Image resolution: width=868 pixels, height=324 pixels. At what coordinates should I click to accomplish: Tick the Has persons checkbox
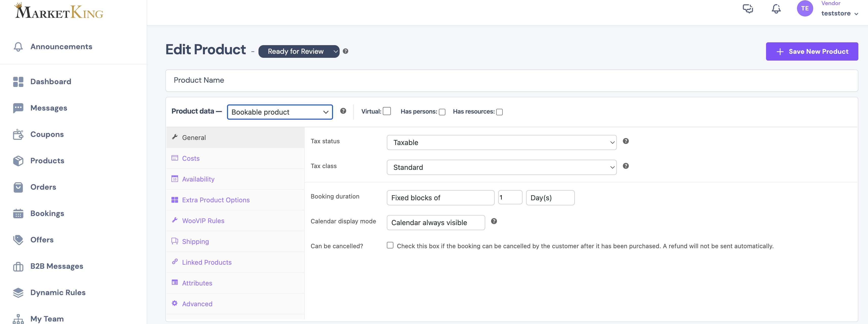click(x=442, y=112)
